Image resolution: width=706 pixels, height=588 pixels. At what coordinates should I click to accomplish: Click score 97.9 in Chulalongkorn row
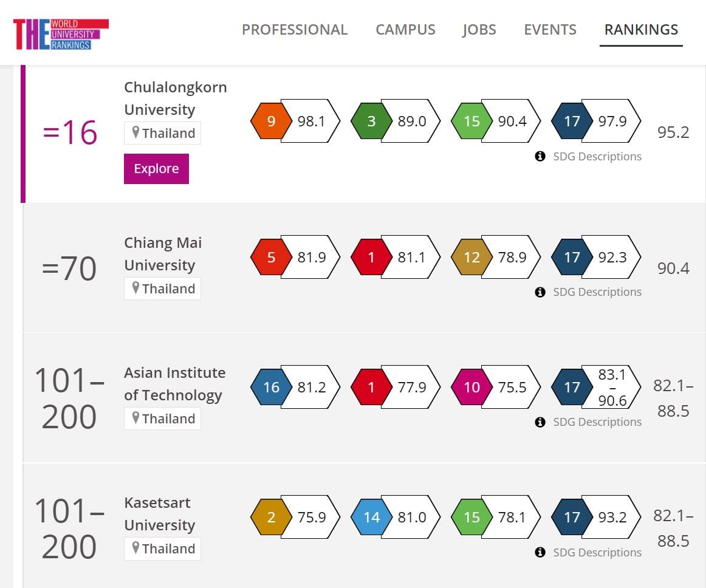612,121
